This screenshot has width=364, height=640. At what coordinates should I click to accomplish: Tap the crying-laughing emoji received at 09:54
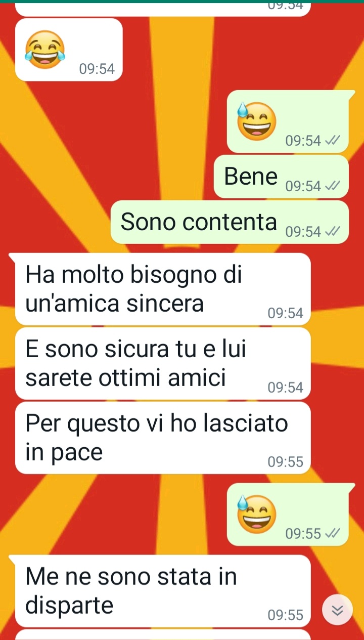(47, 49)
